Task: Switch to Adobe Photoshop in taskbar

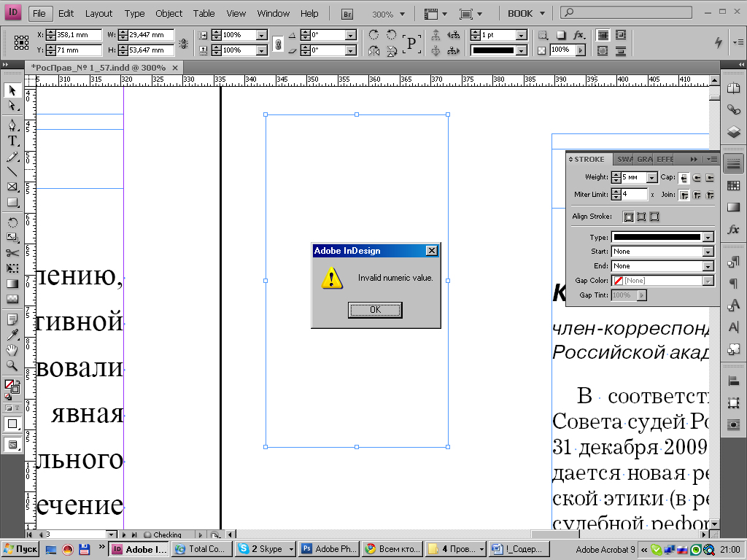Action: pos(329,549)
